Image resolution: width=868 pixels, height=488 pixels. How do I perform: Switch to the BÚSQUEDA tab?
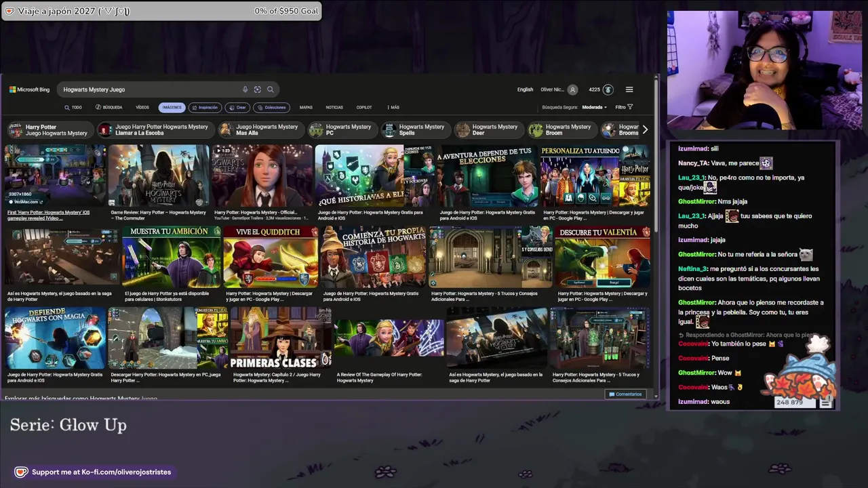tap(109, 107)
